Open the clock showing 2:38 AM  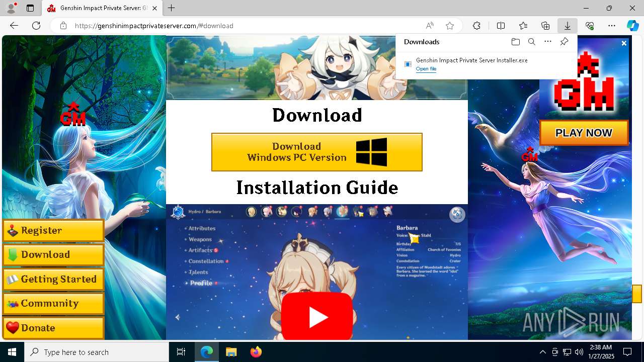(601, 352)
